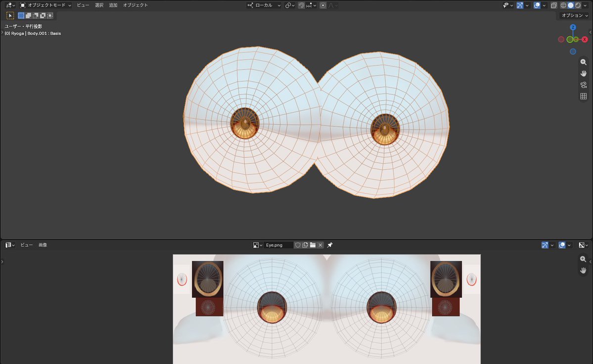Screen dimensions: 593x364
Task: Open the ローカル transform orientation dropdown
Action: [x=264, y=5]
